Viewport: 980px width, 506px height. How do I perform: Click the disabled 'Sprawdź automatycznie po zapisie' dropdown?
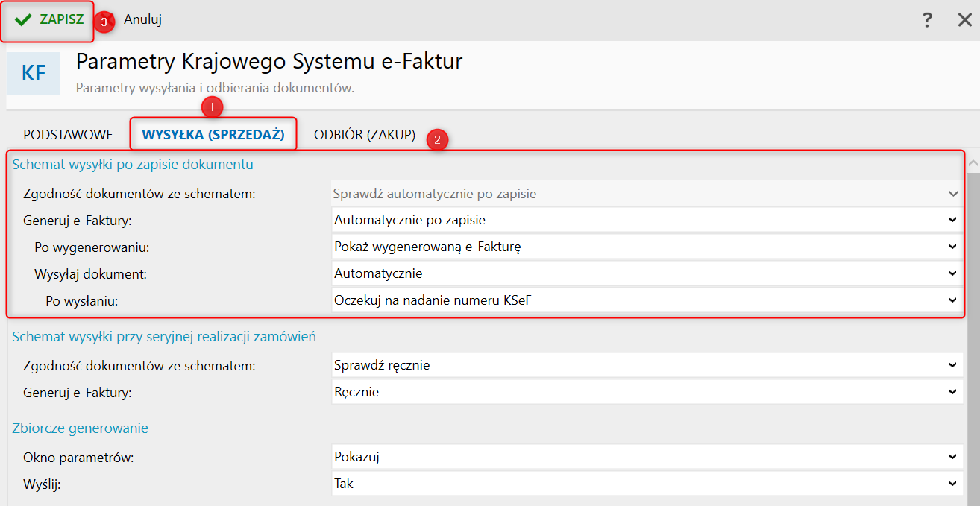646,194
